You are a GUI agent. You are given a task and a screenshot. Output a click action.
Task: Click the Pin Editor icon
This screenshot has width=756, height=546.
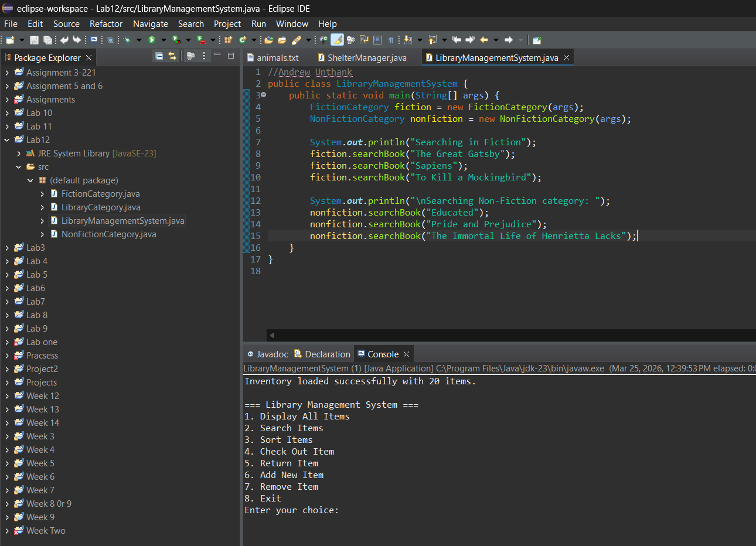[537, 40]
